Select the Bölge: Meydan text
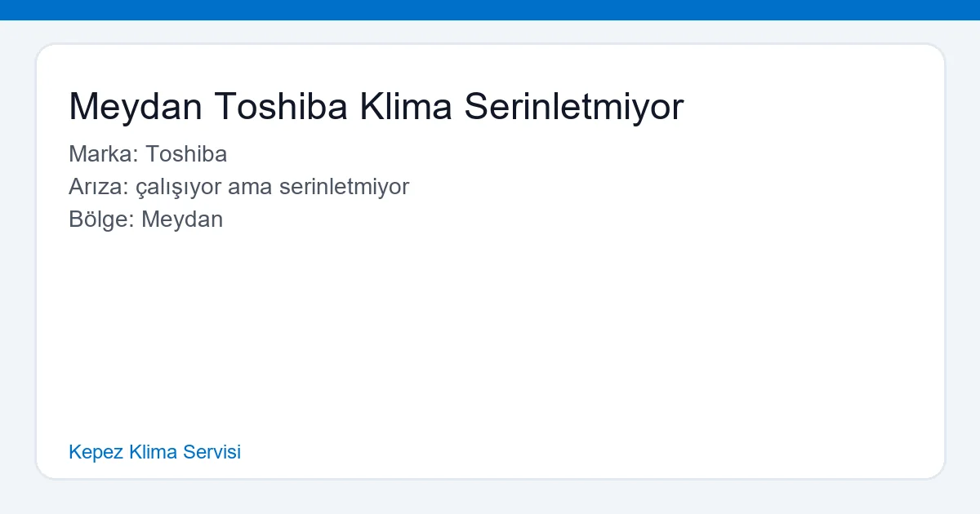Viewport: 980px width, 514px height. click(x=145, y=219)
